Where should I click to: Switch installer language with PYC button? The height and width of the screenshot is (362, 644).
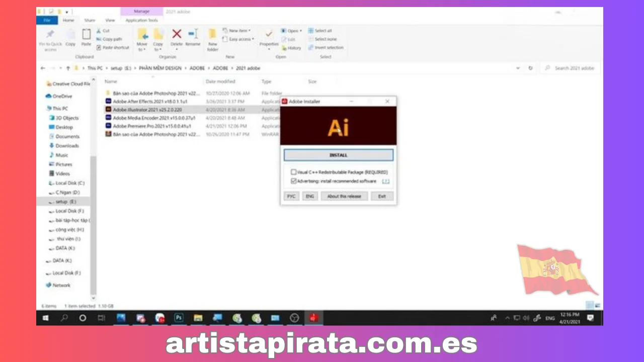pyautogui.click(x=291, y=196)
